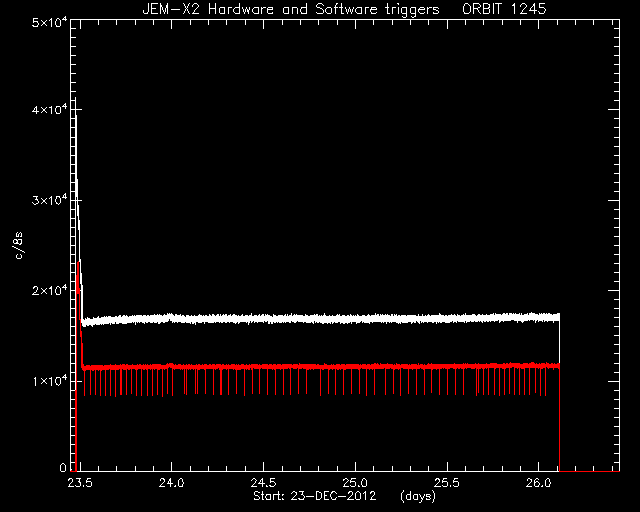Image resolution: width=640 pixels, height=512 pixels.
Task: Select the 5×10⁴ y-axis label
Action: (x=49, y=22)
